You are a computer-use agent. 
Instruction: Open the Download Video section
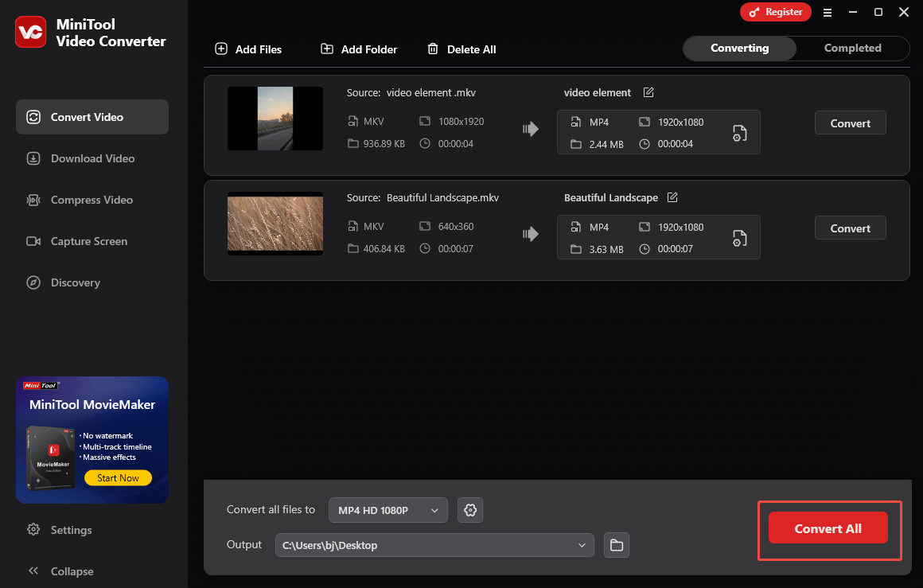coord(92,158)
